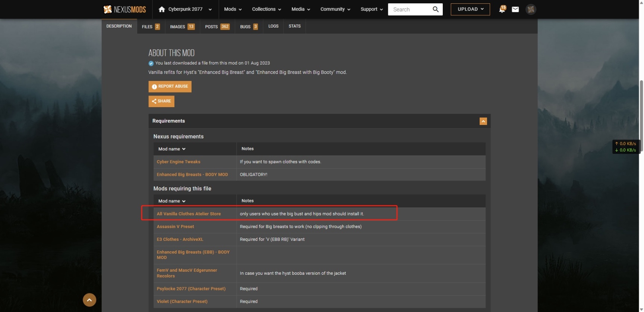Open the Media dropdown menu
Image resolution: width=644 pixels, height=312 pixels.
(x=301, y=9)
